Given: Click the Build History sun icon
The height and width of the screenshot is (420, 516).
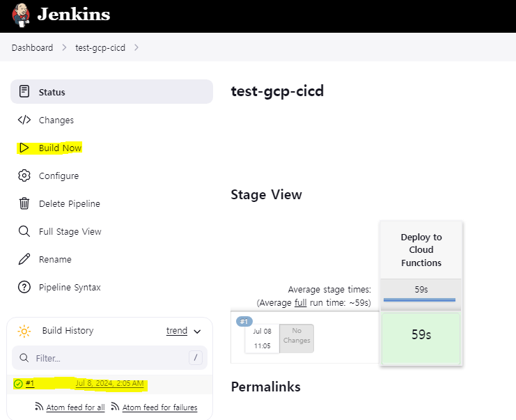Looking at the screenshot, I should pos(24,331).
